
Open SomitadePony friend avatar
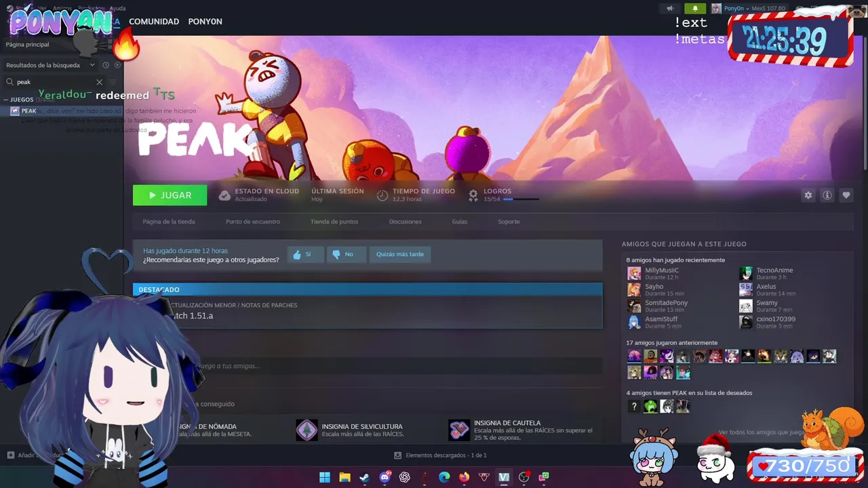click(x=634, y=306)
